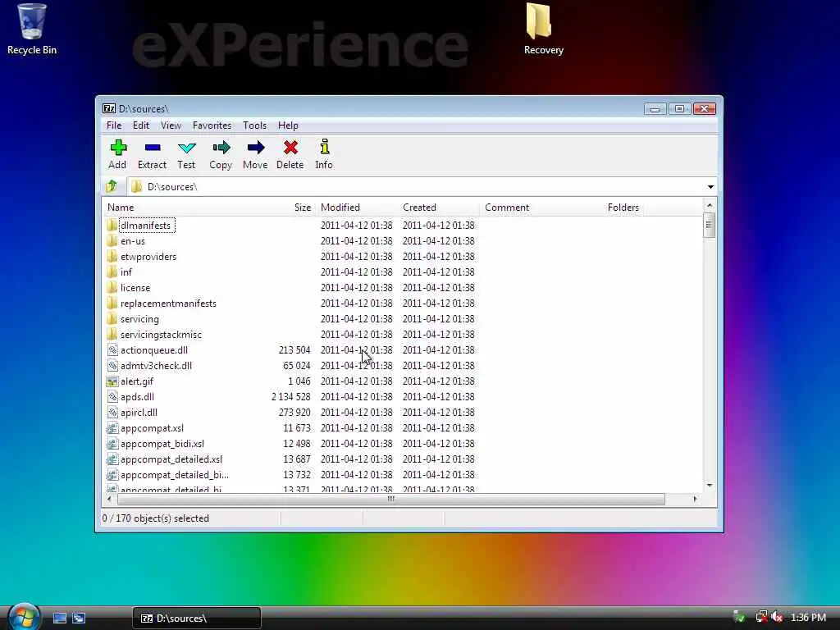
Task: Click the scroll right arrow
Action: (x=695, y=499)
